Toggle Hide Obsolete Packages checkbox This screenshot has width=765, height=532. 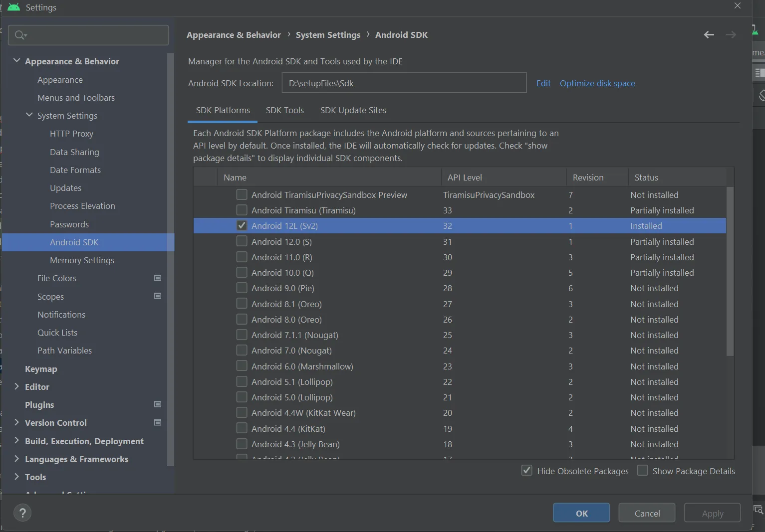526,471
